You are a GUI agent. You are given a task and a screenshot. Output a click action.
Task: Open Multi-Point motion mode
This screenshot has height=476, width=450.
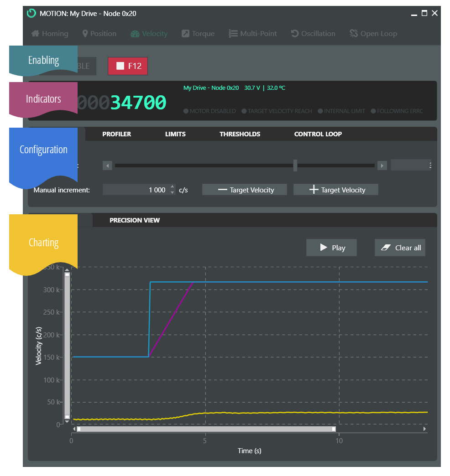coord(253,34)
